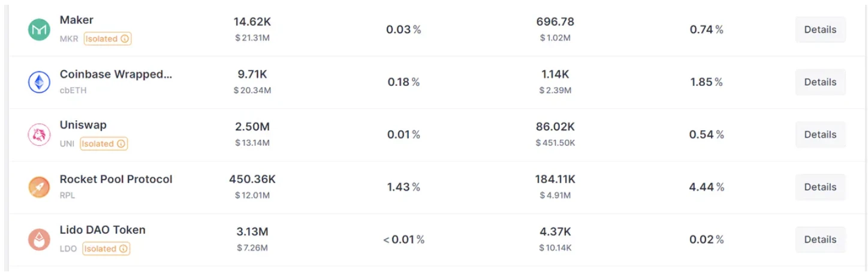Image resolution: width=868 pixels, height=275 pixels.
Task: Click the Lido DAO Token name
Action: click(x=103, y=230)
